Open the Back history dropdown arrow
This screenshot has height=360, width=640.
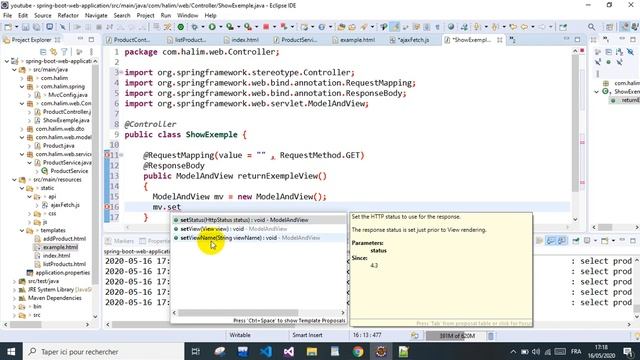(532, 27)
